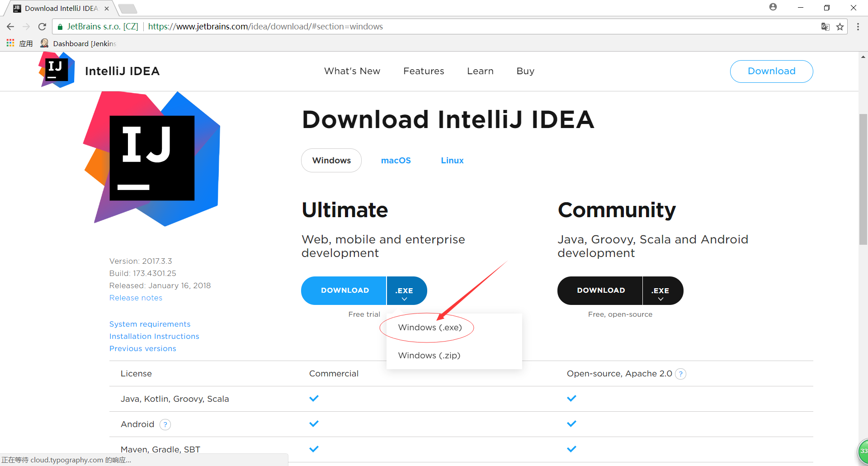Open Learn menu item
This screenshot has height=466, width=868.
click(480, 71)
